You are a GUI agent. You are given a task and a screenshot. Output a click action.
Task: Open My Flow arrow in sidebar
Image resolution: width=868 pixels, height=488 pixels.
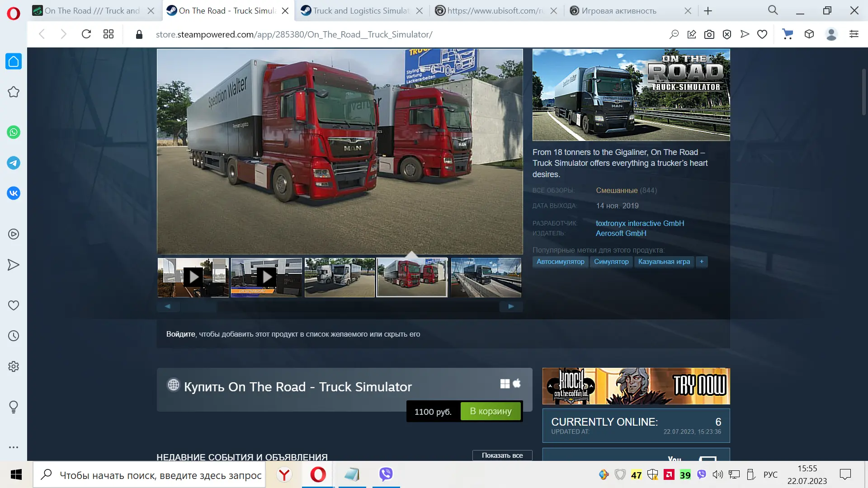coord(14,265)
